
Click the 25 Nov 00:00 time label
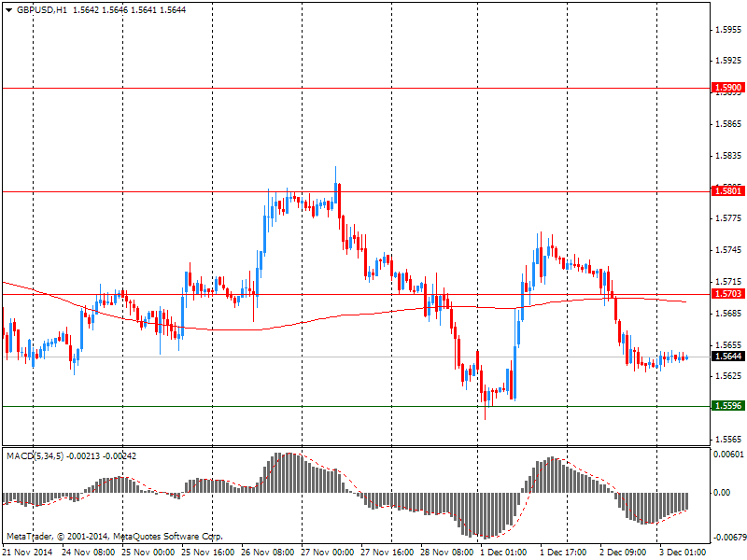pyautogui.click(x=148, y=553)
